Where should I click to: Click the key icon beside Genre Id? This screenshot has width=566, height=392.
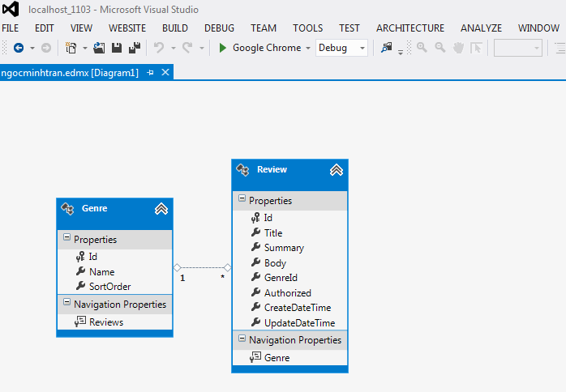[x=80, y=257]
